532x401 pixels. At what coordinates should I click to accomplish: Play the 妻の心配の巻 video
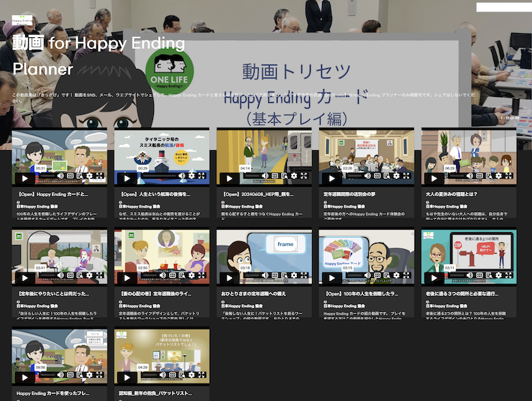point(127,278)
